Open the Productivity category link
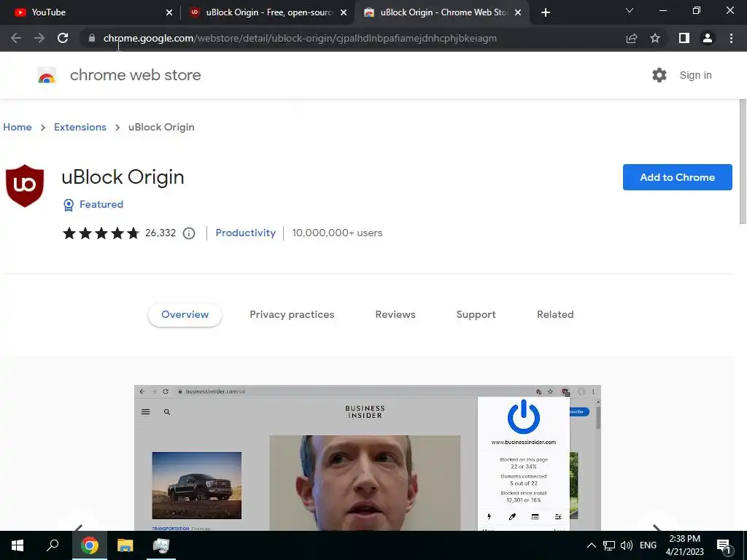The height and width of the screenshot is (560, 747). tap(245, 233)
